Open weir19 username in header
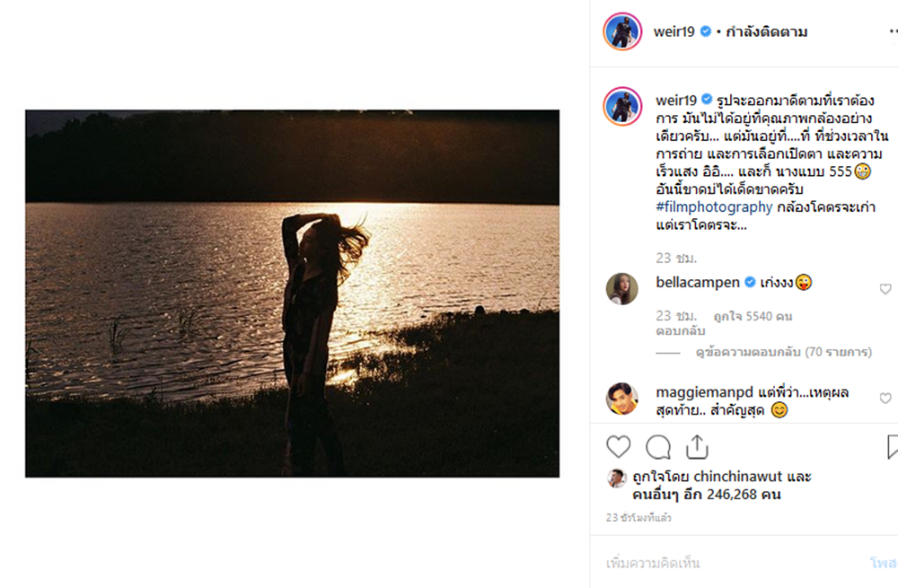The image size is (898, 588). (675, 32)
